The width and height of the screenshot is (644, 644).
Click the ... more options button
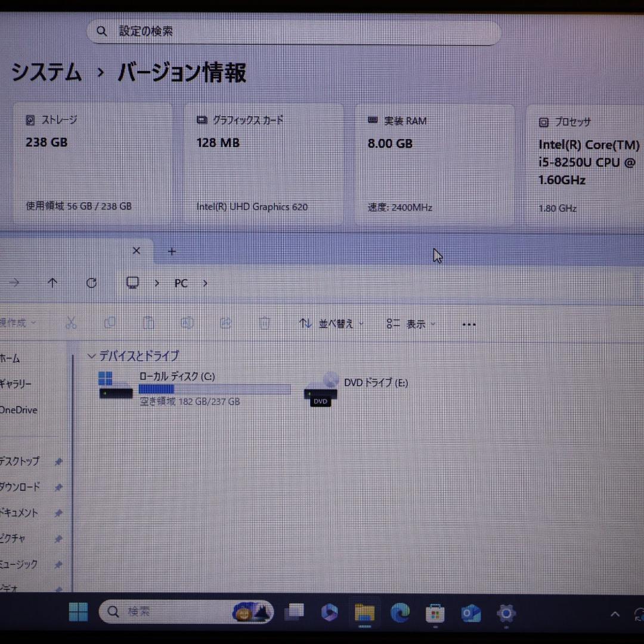click(469, 324)
